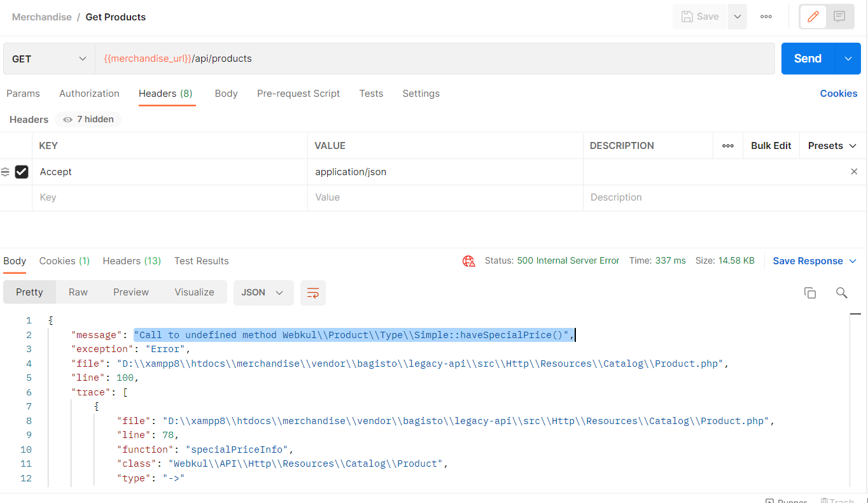868x503 pixels.
Task: Remove the Accept header row with X
Action: point(854,171)
